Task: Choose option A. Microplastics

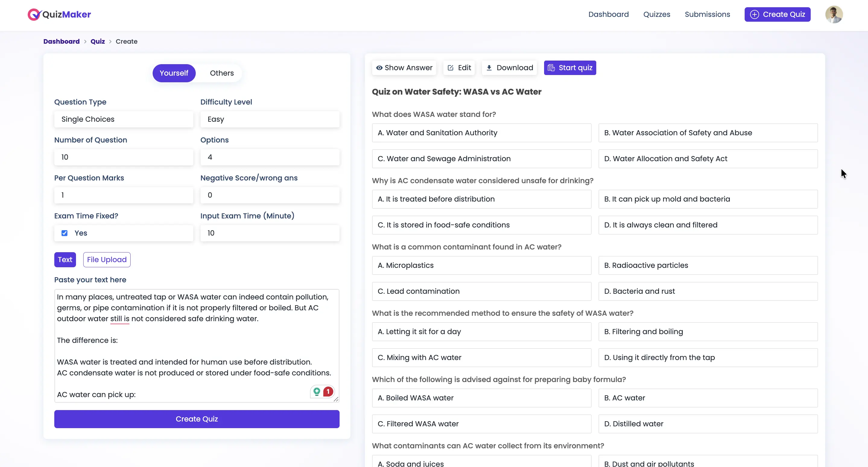Action: click(x=482, y=265)
